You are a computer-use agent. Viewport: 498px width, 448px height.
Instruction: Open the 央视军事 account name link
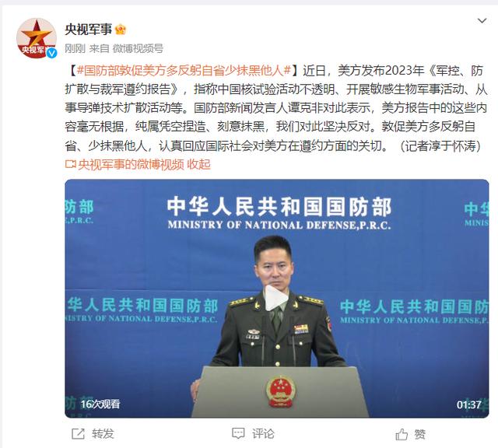click(x=89, y=30)
